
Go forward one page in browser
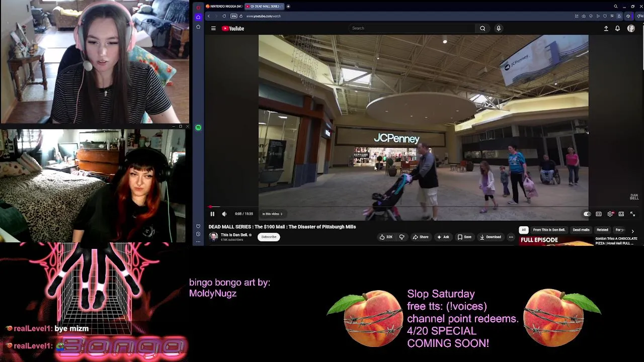(x=216, y=16)
